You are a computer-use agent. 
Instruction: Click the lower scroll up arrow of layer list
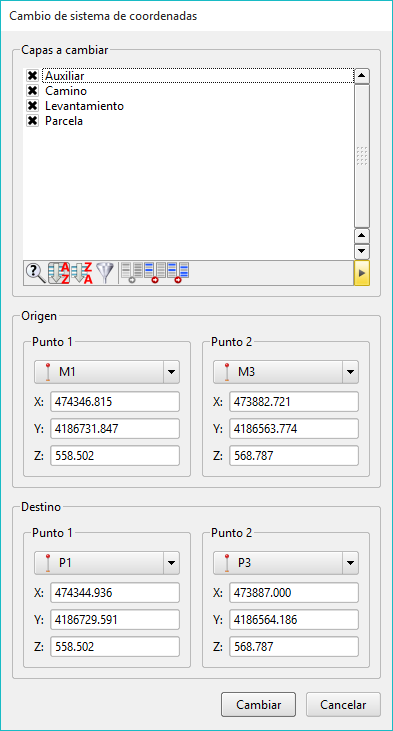(362, 236)
